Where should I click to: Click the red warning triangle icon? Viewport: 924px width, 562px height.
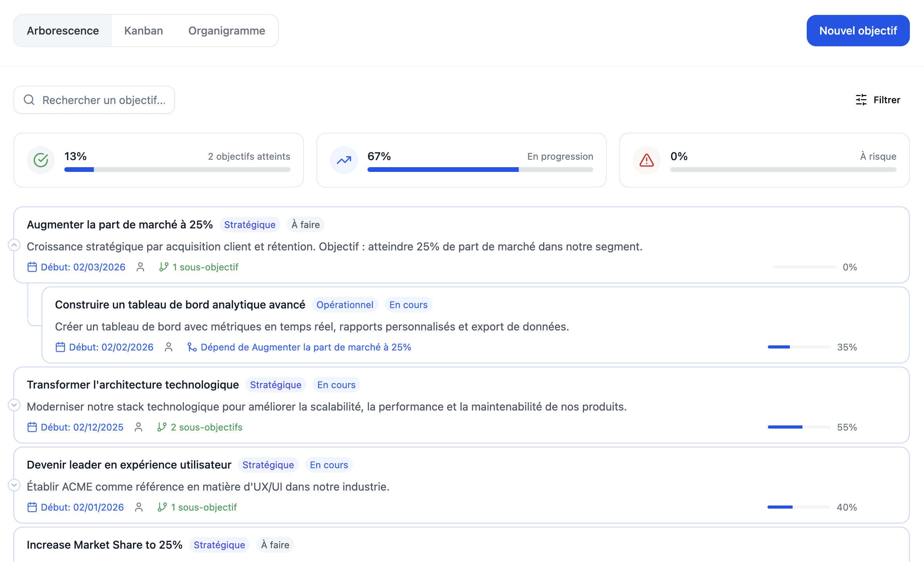pyautogui.click(x=646, y=160)
